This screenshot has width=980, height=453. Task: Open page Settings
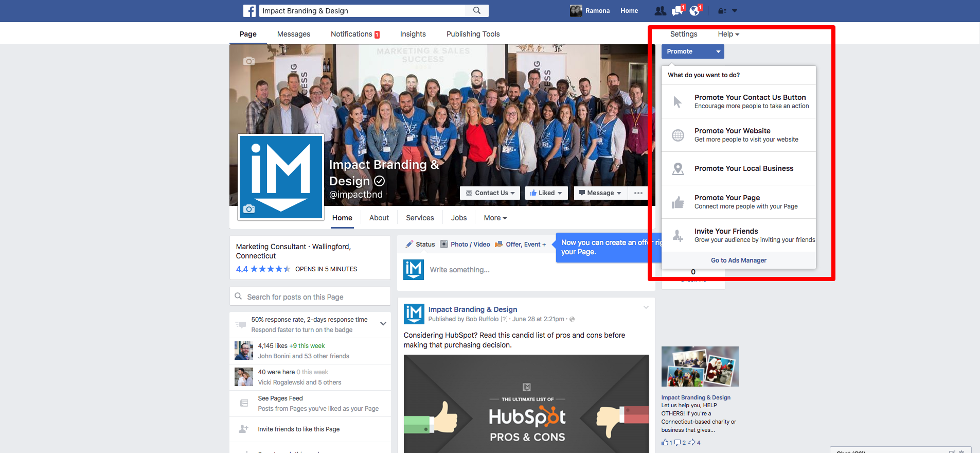pos(684,34)
